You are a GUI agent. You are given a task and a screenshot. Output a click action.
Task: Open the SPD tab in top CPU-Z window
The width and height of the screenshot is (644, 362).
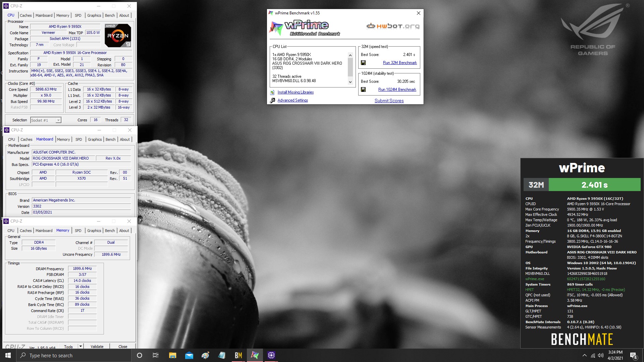coord(78,15)
